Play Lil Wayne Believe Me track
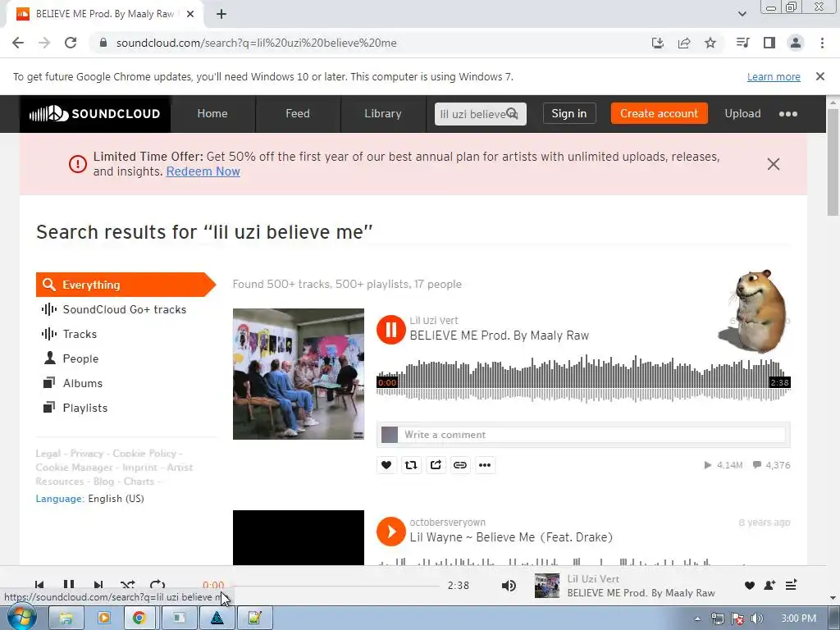This screenshot has width=840, height=630. tap(391, 532)
